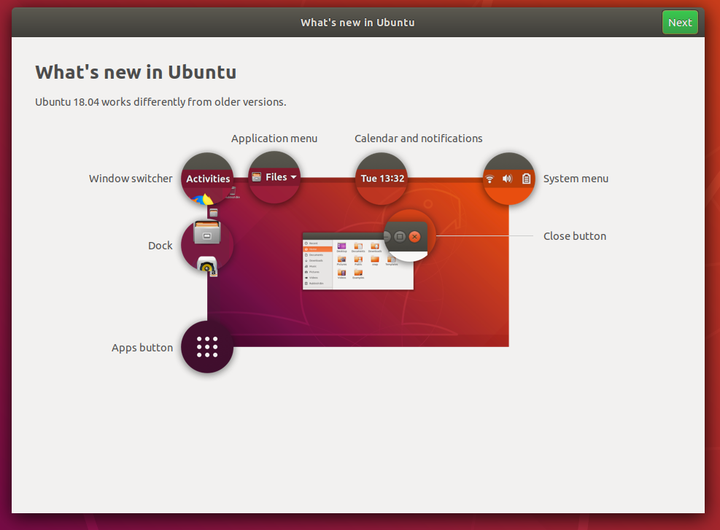The width and height of the screenshot is (720, 530).
Task: Click the Tue 13:32 clock circle
Action: tap(382, 178)
